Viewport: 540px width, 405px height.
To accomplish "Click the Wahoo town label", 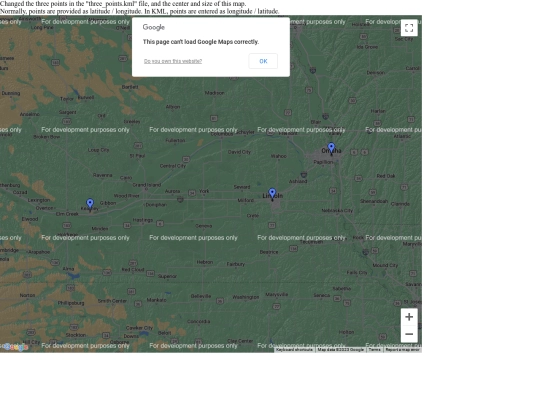I will pyautogui.click(x=278, y=156).
